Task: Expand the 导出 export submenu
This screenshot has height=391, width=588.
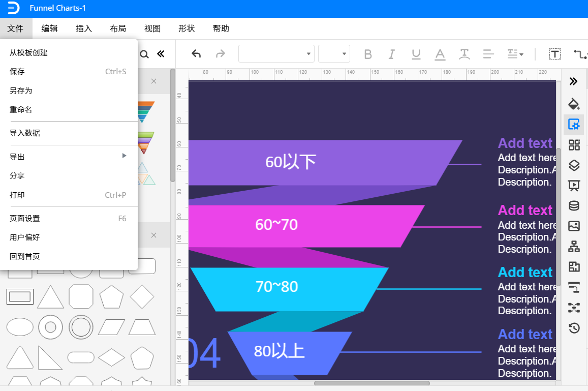Action: click(x=69, y=157)
